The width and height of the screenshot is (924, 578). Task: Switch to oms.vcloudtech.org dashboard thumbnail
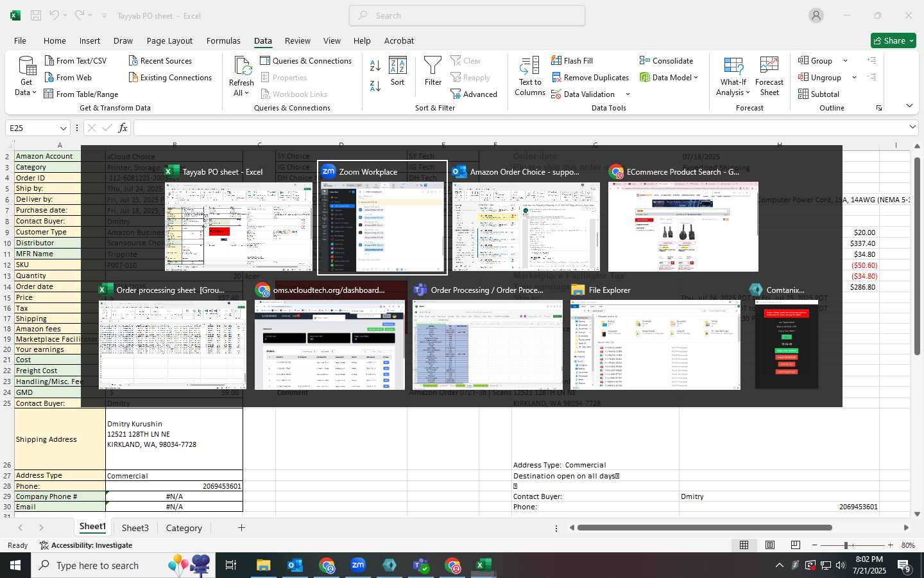coord(330,335)
